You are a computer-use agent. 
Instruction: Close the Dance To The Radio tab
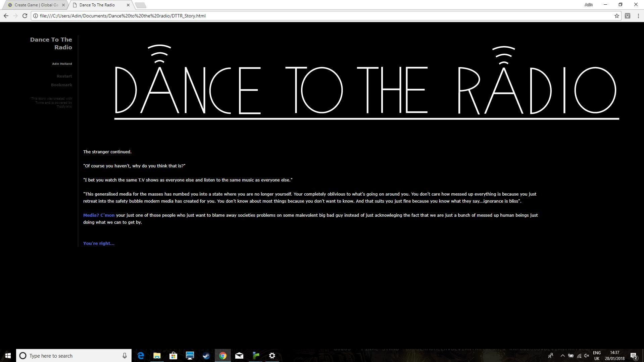[128, 5]
